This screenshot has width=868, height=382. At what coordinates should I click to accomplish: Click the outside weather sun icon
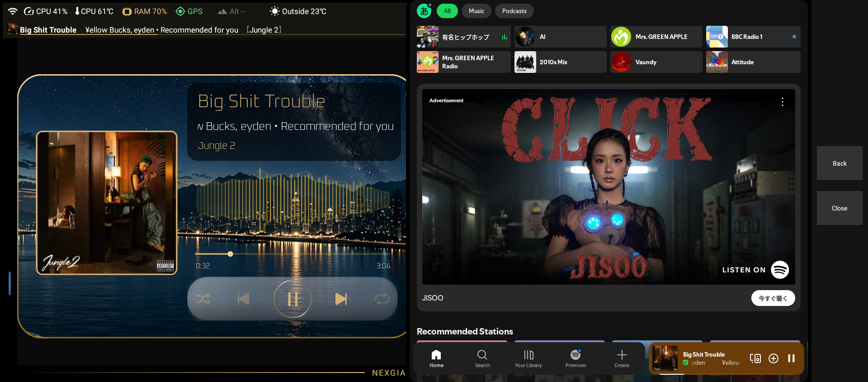[x=274, y=11]
